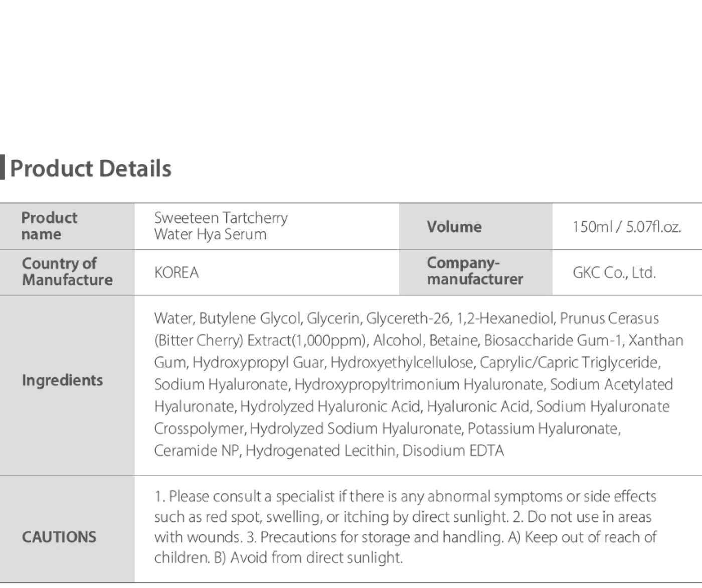
Task: Select the Company-manufacturer label cell
Action: (x=475, y=272)
